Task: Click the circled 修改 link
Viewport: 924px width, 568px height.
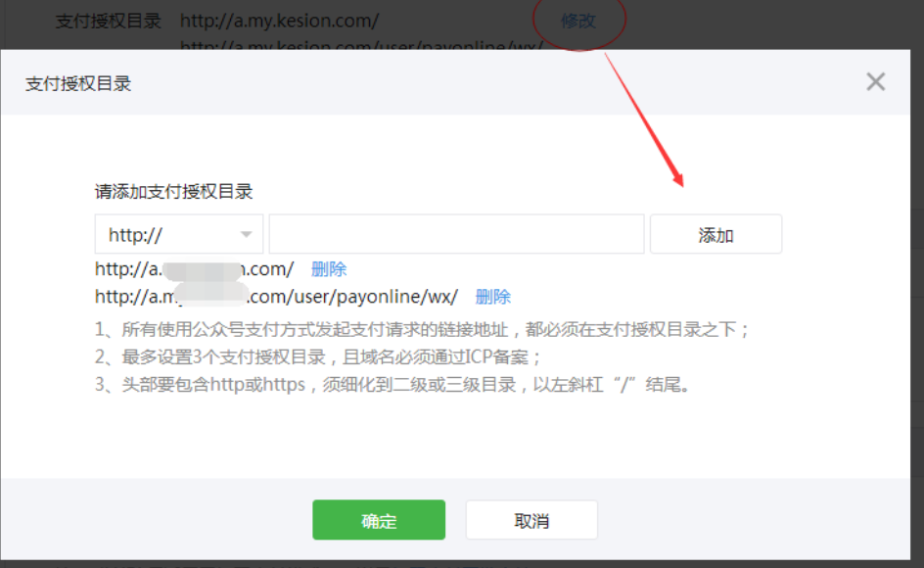Action: [x=577, y=21]
